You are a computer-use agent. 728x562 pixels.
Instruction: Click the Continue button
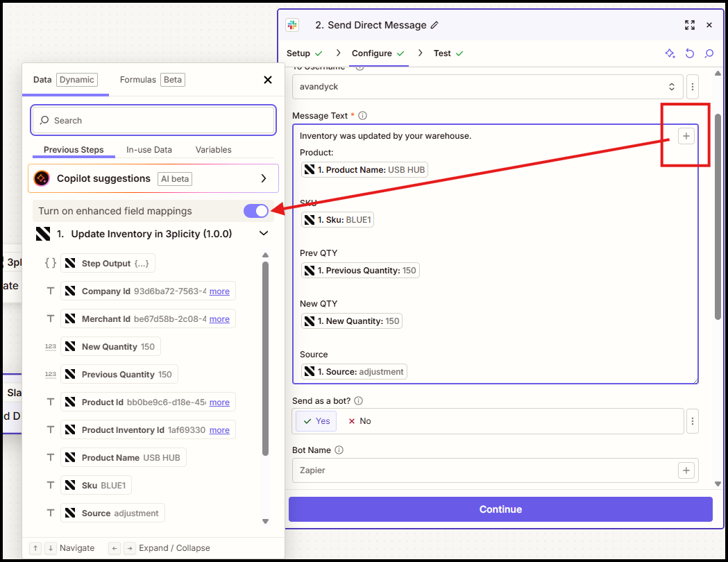500,509
